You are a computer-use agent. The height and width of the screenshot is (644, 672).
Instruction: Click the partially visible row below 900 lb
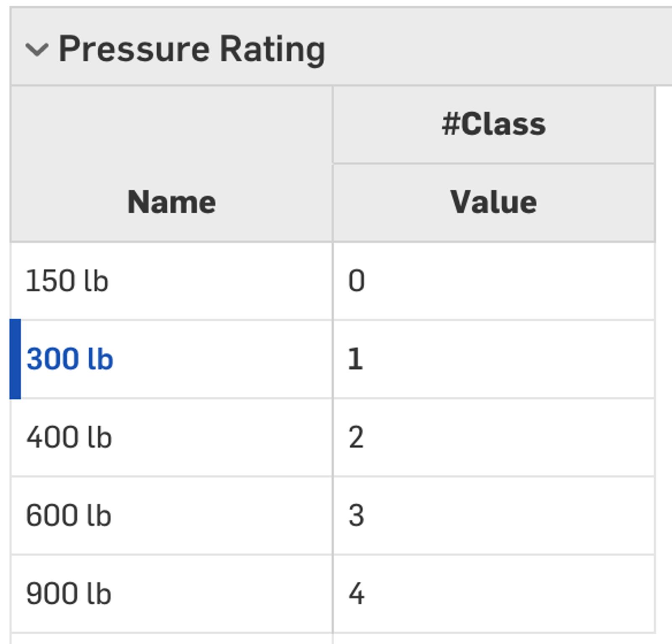pos(171,639)
